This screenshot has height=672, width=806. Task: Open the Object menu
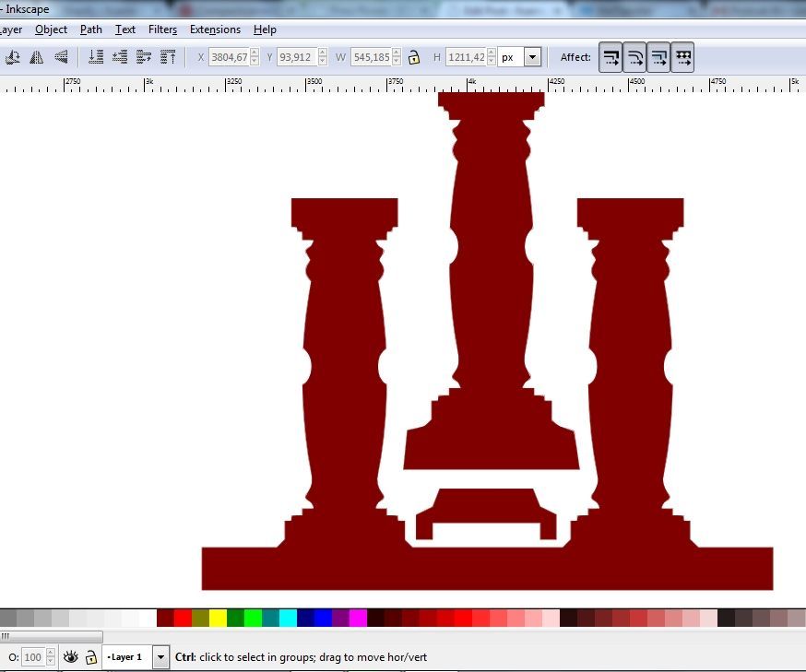click(51, 29)
